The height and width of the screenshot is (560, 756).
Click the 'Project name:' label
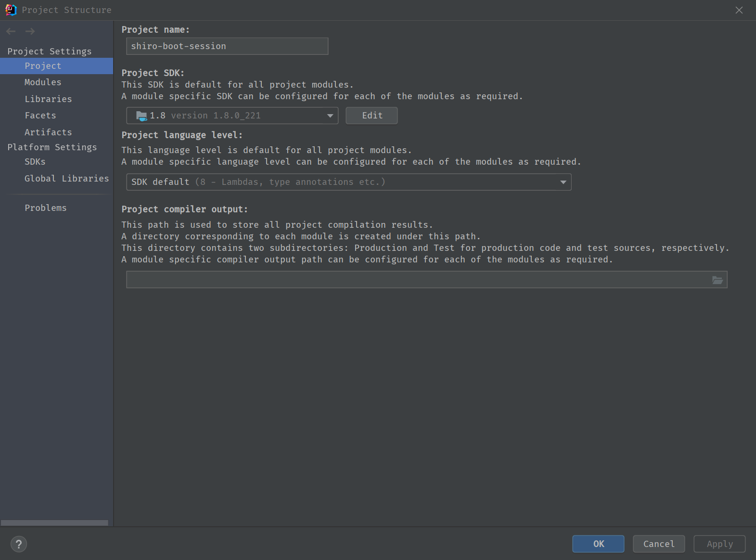(x=155, y=30)
